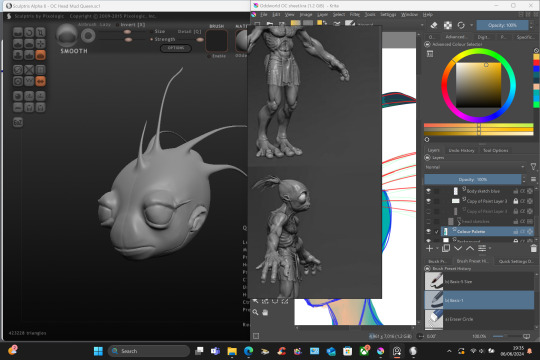Viewport: 540px width, 360px height.
Task: Pick a shade in the colour square
Action: (x=478, y=85)
